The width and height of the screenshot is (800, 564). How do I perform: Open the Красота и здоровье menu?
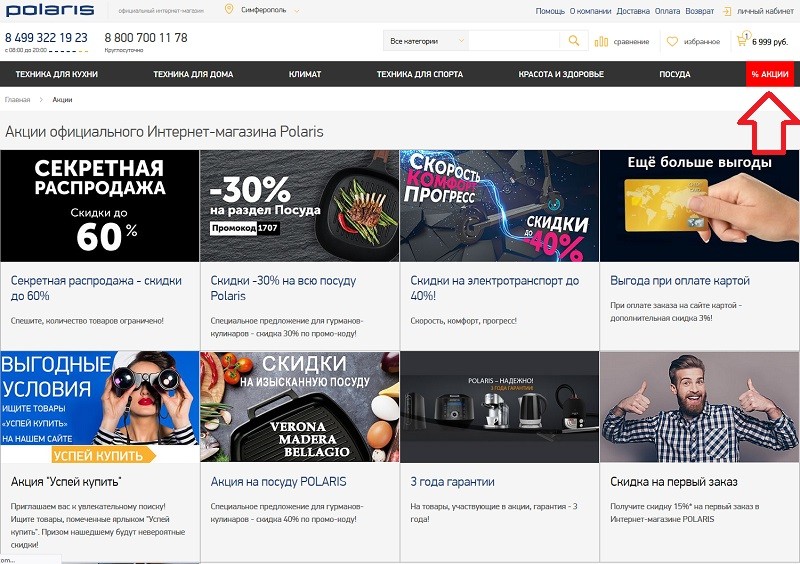560,75
